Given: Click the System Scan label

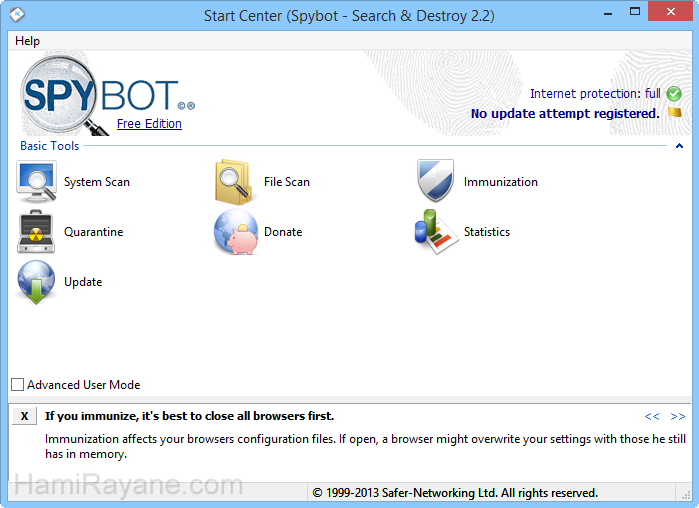Looking at the screenshot, I should [97, 182].
